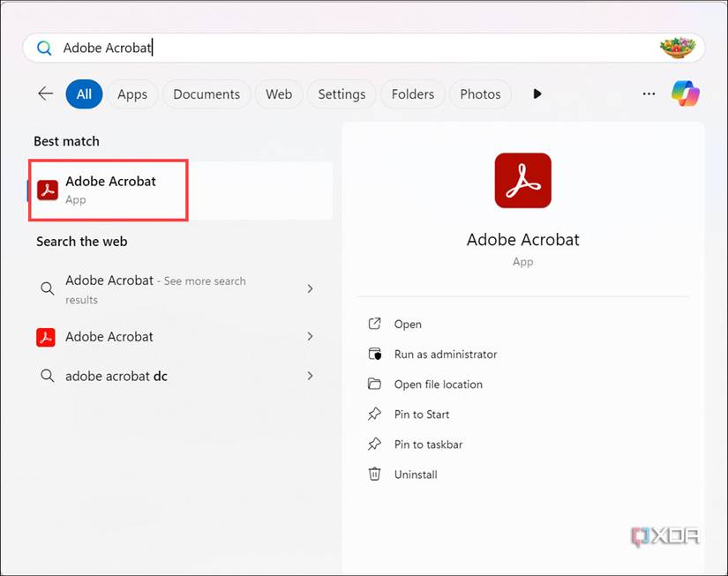Switch to the Apps filter tab
Screen dimensions: 728x576
point(132,94)
